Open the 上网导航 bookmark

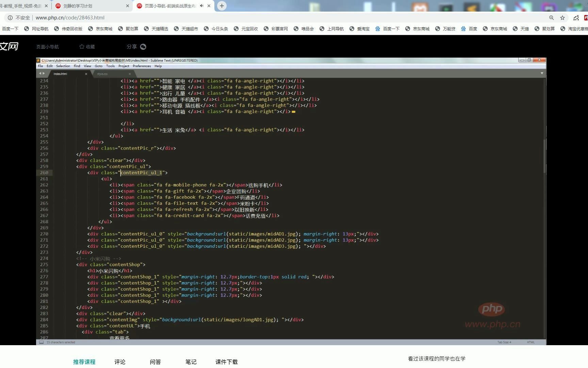331,29
